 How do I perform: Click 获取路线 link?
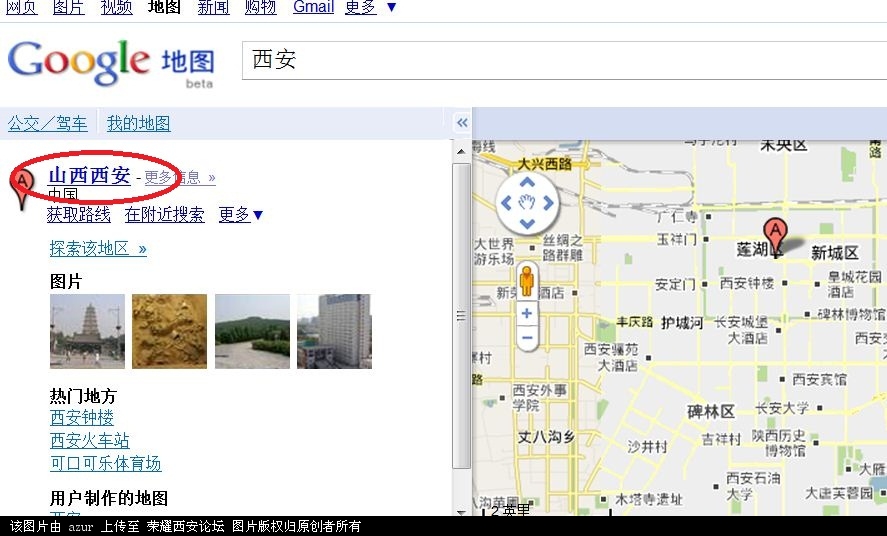[x=79, y=214]
